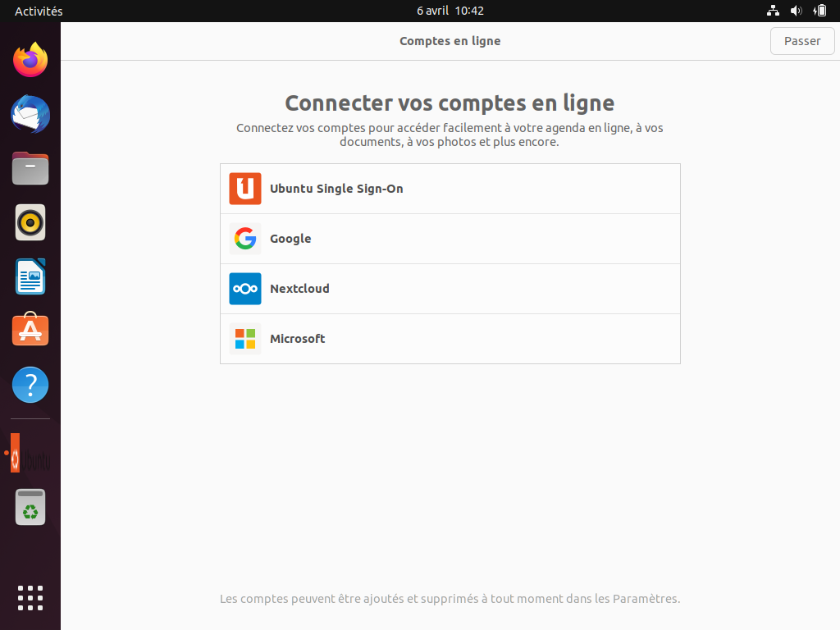Click the volume speaker icon in top bar
Viewport: 840px width, 630px height.
pyautogui.click(x=796, y=11)
